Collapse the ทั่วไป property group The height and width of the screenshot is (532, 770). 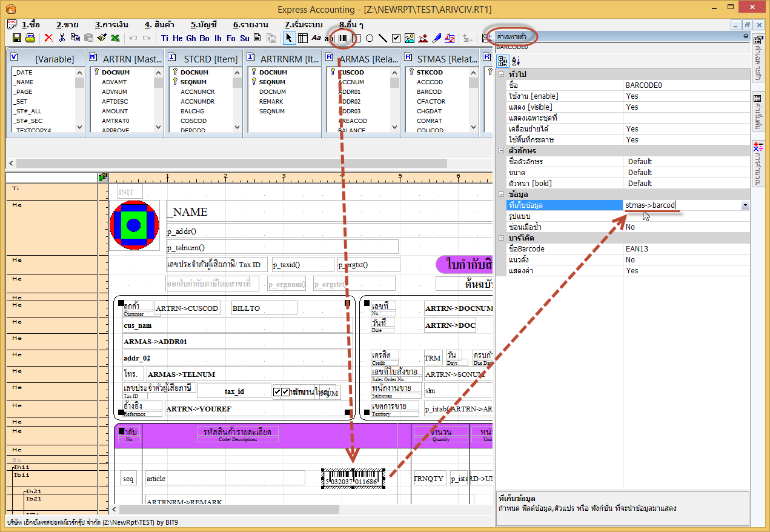(501, 75)
